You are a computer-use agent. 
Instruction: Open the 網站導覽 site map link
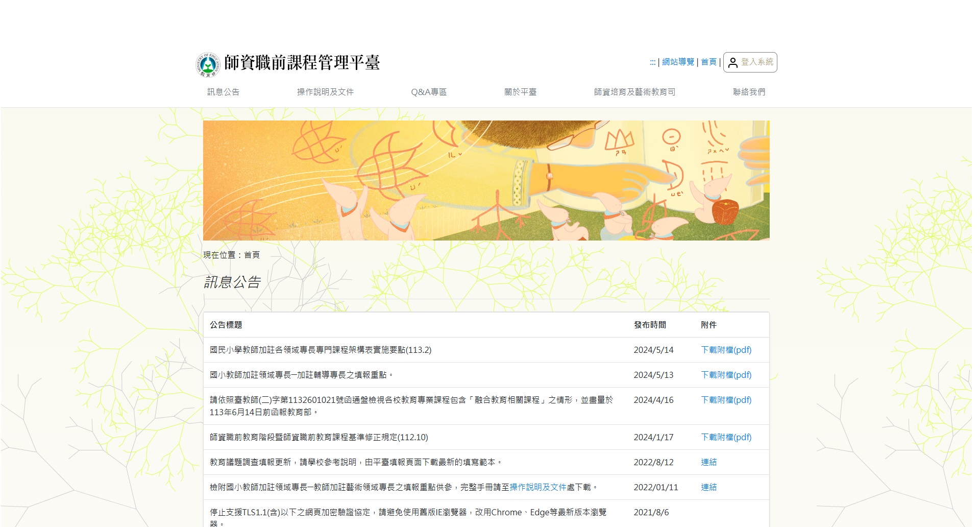tap(677, 62)
